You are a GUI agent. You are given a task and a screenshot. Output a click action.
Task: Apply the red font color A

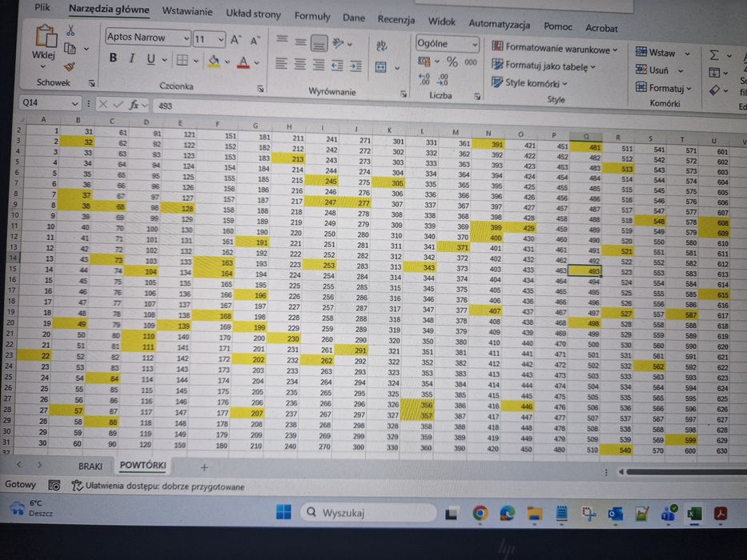click(x=243, y=62)
